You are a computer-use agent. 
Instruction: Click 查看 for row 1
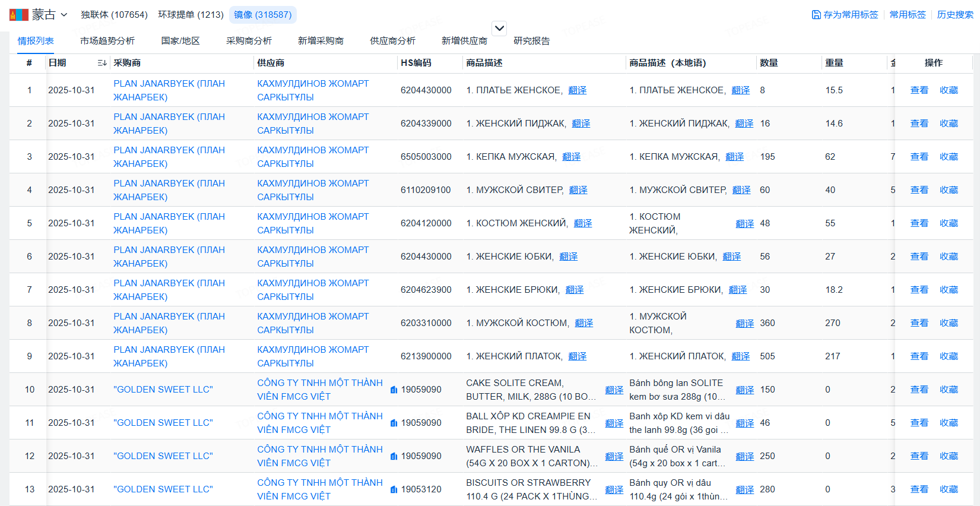[919, 90]
